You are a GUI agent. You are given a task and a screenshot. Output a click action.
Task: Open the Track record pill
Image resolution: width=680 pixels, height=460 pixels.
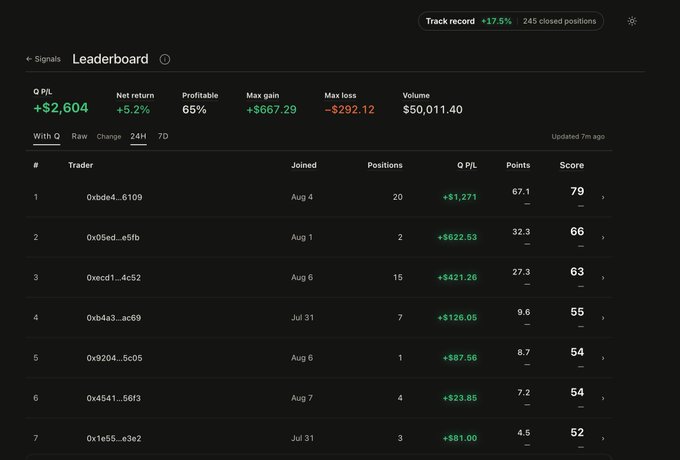[x=511, y=21]
